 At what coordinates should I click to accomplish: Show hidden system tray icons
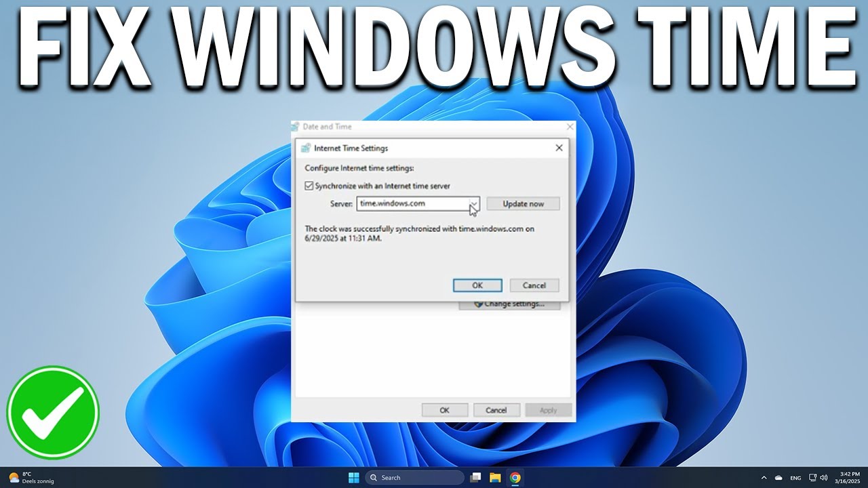click(x=764, y=478)
